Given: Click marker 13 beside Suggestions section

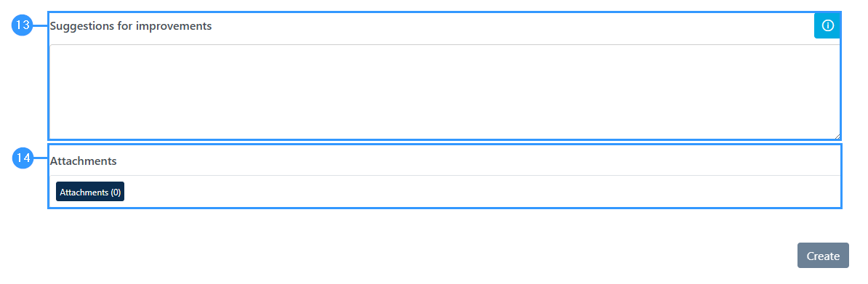Looking at the screenshot, I should pyautogui.click(x=23, y=25).
